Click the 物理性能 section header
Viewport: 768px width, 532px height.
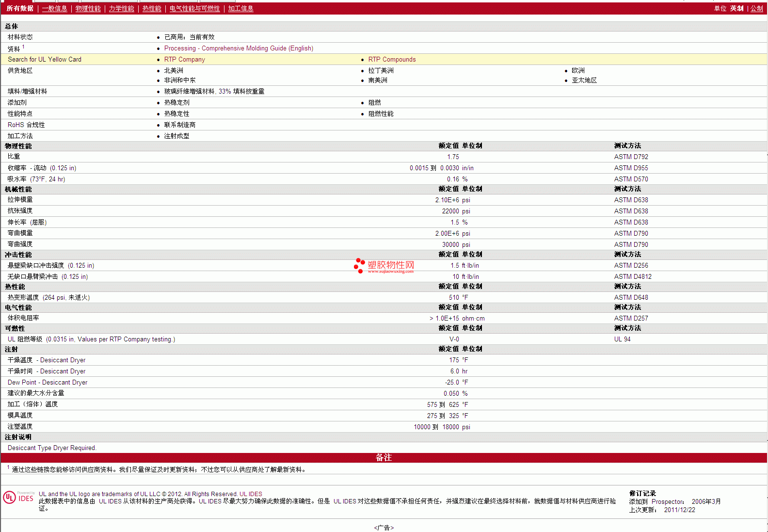[x=18, y=146]
